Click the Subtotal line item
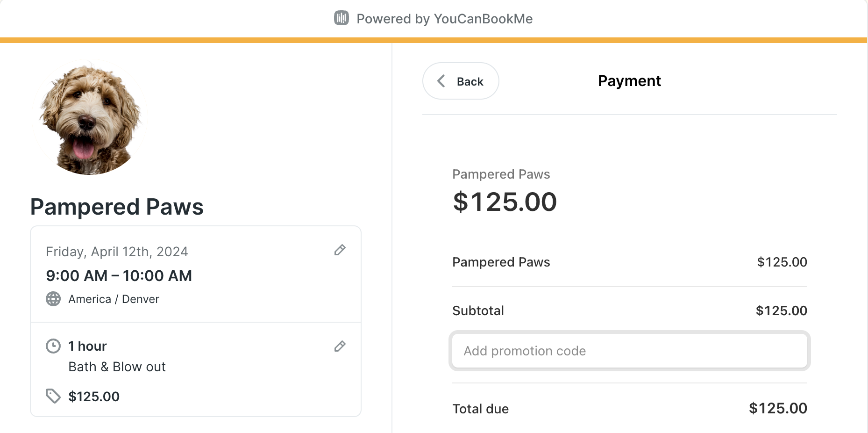 point(629,310)
